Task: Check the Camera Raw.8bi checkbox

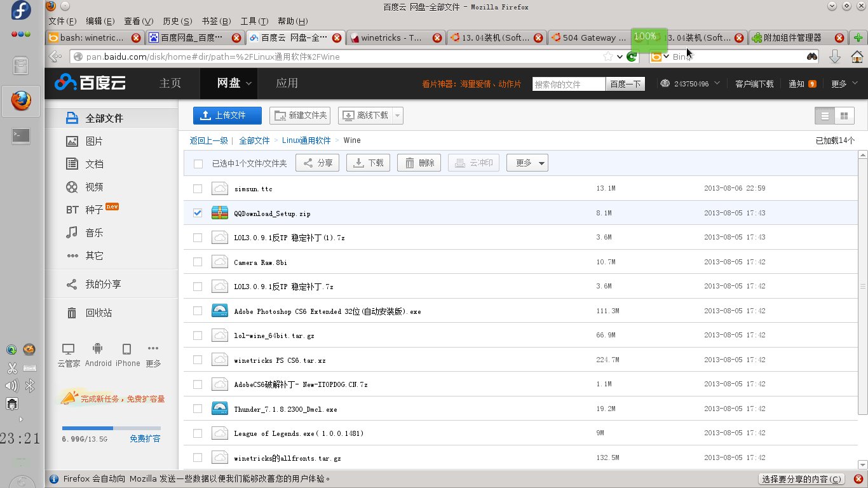Action: point(198,262)
